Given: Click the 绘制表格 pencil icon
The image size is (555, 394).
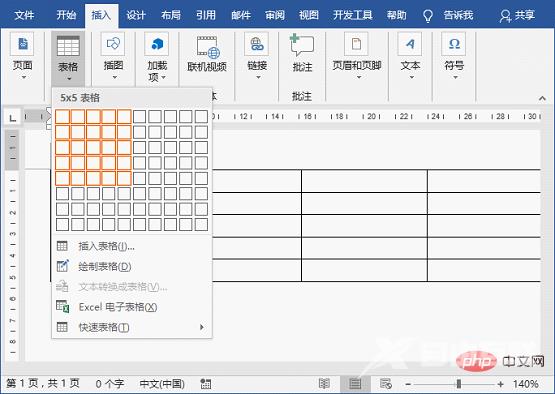Looking at the screenshot, I should pos(63,266).
